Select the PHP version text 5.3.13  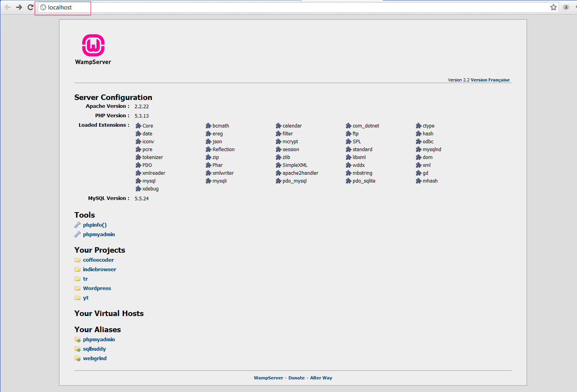click(142, 116)
